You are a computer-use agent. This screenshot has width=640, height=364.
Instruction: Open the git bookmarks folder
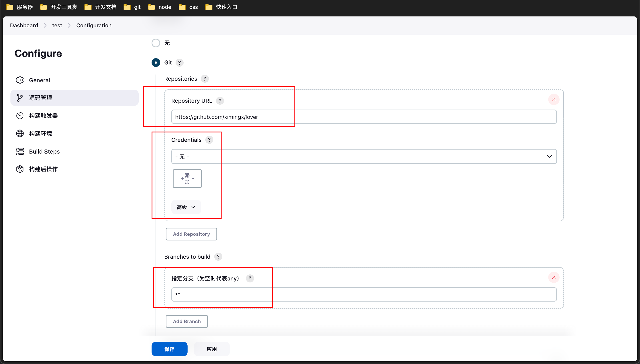[132, 7]
